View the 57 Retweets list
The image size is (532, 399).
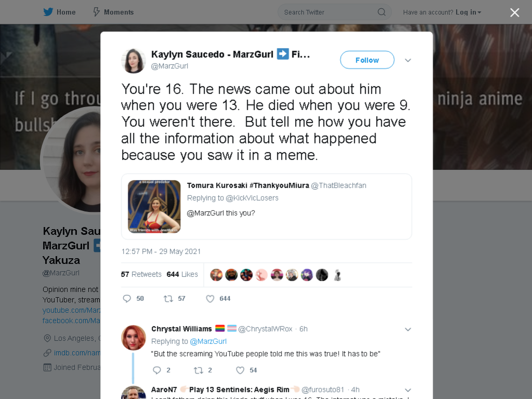click(x=141, y=274)
